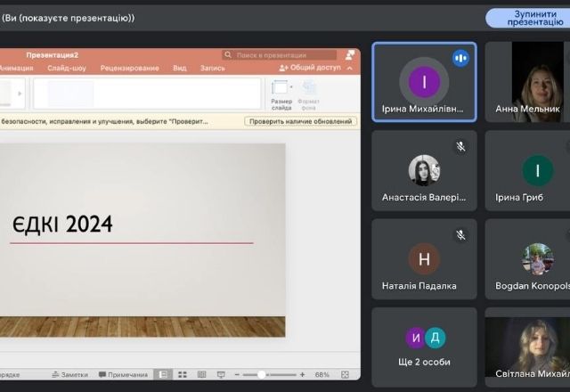Image resolution: width=570 pixels, height=392 pixels.
Task: Click the zoom in plus icon
Action: [303, 375]
